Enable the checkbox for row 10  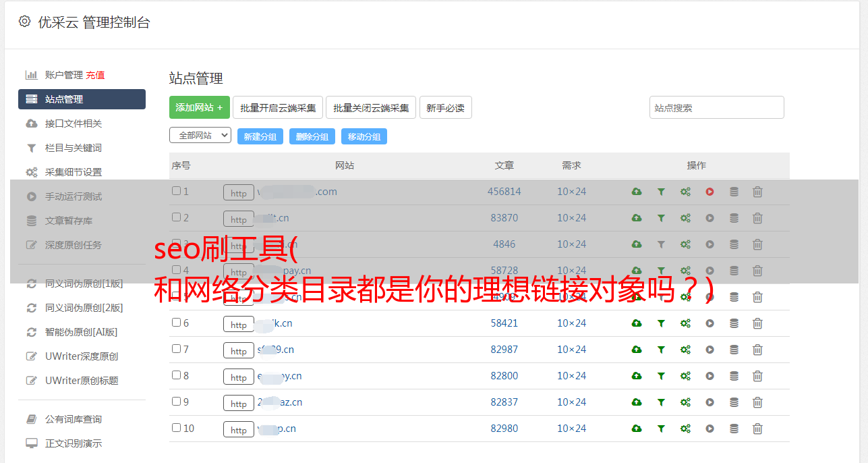176,428
